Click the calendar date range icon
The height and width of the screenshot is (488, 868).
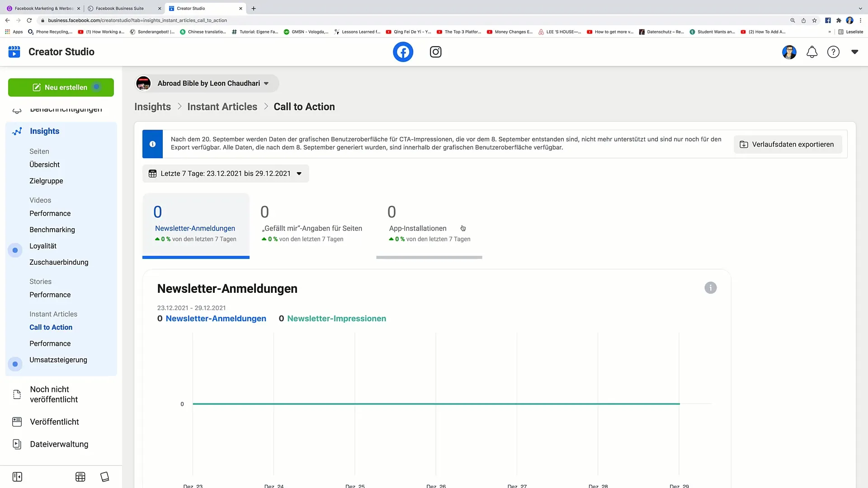[x=153, y=174]
